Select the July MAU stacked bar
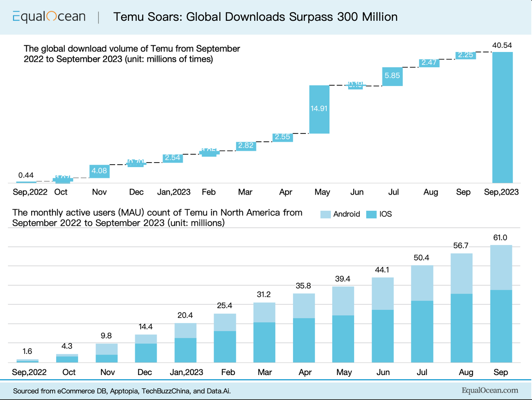 422,314
